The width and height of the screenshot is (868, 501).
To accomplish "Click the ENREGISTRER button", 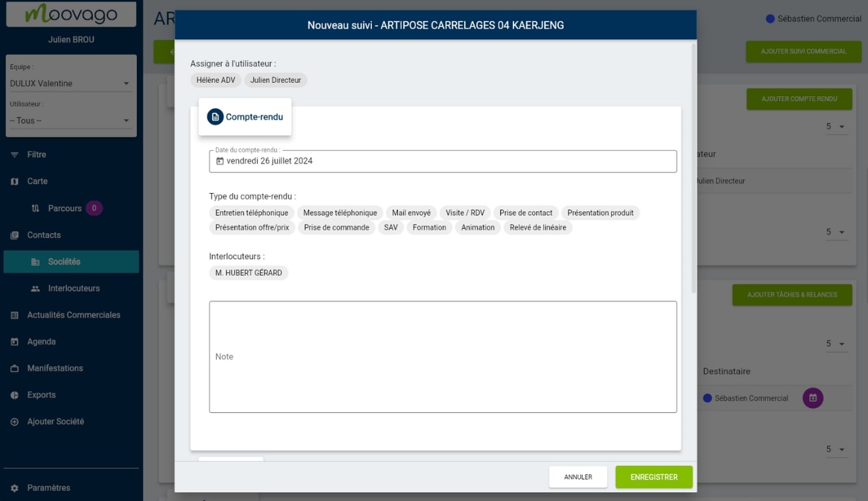I will 654,477.
